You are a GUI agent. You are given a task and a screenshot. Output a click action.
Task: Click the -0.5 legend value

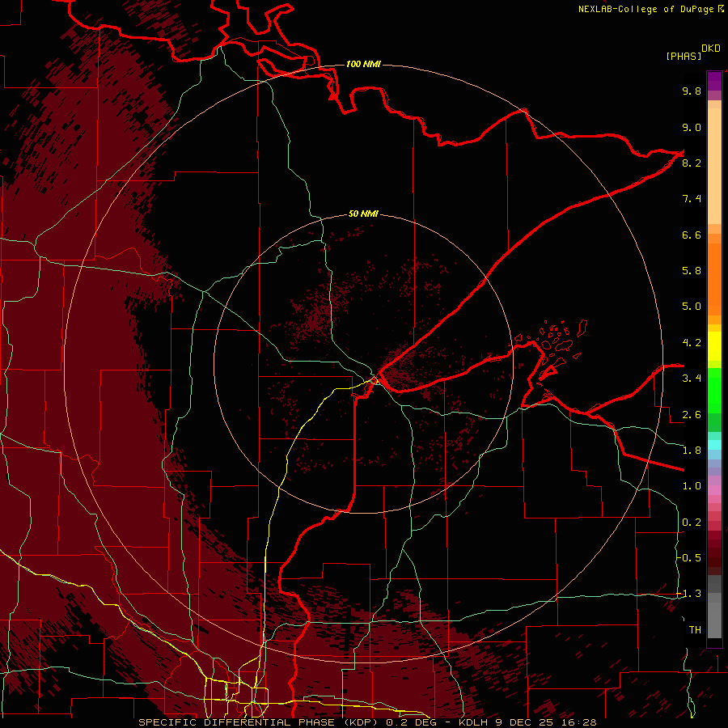pyautogui.click(x=689, y=558)
